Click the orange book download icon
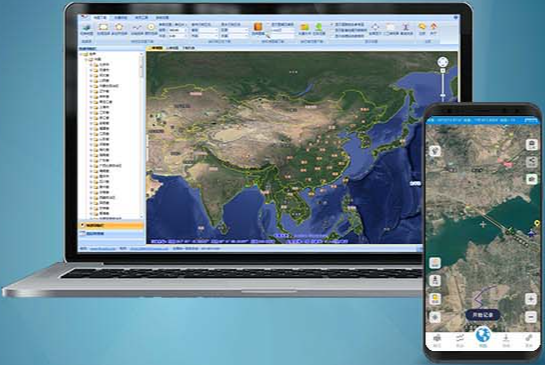Screen dimensions: 545x365 258,28
